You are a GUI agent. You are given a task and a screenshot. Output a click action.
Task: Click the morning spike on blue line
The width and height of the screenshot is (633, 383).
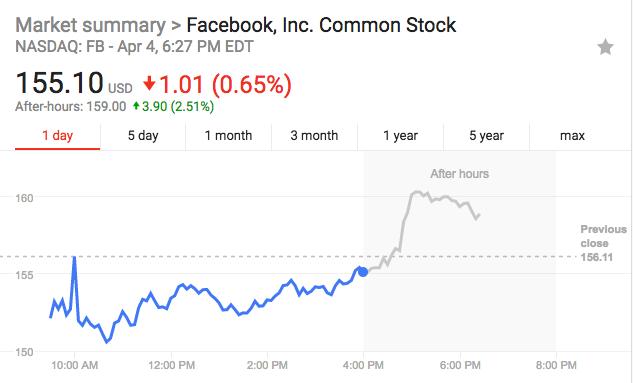(74, 260)
